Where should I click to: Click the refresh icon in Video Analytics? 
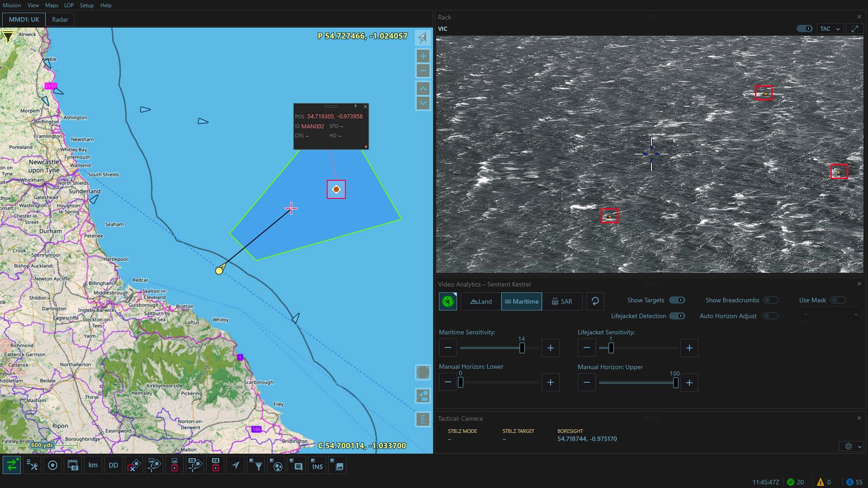pos(595,301)
